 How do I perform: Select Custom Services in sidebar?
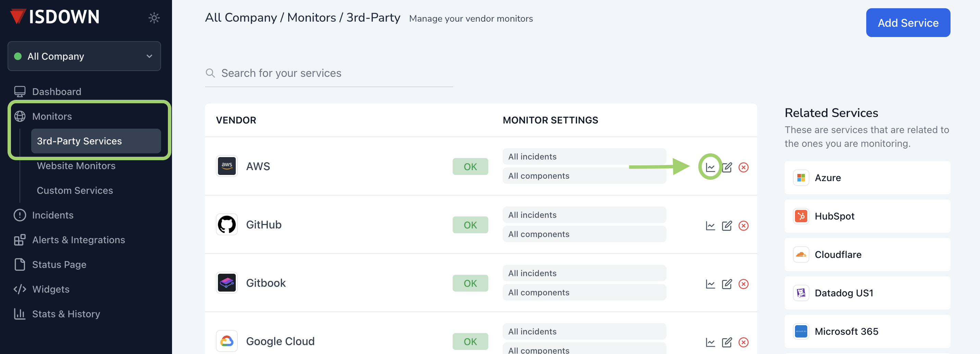click(75, 190)
